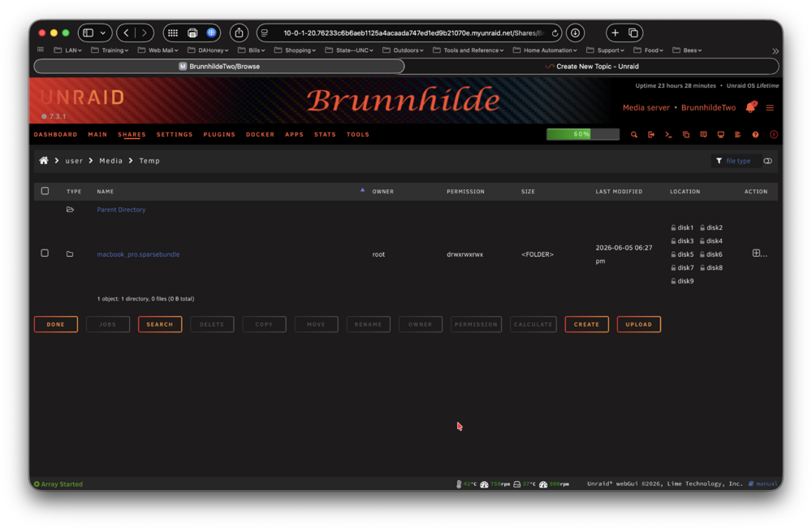Show Safari tab overview icon
The width and height of the screenshot is (812, 529).
pyautogui.click(x=633, y=33)
